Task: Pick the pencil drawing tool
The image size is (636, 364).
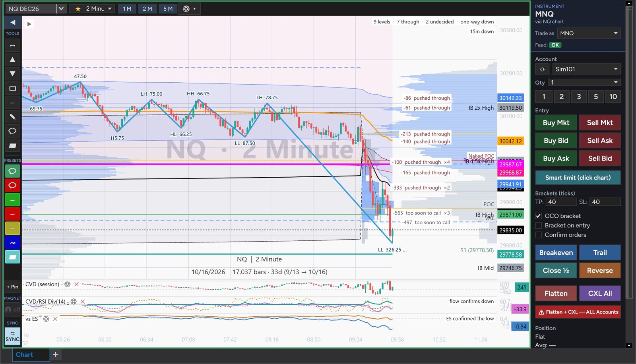Action: pos(12,117)
